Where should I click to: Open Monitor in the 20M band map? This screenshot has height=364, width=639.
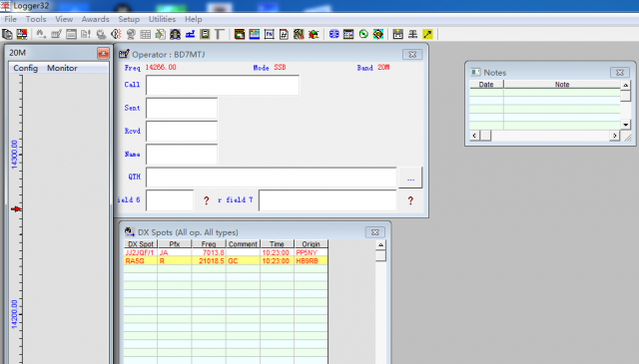click(x=62, y=68)
